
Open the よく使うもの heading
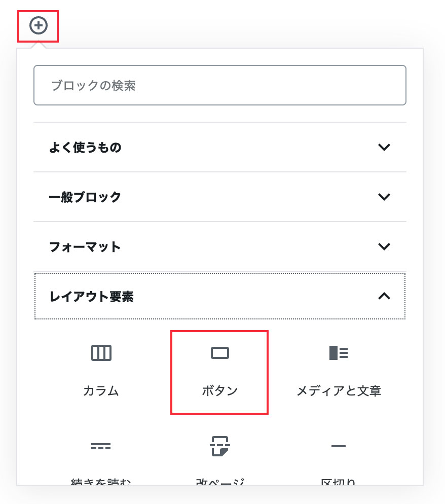coord(85,147)
